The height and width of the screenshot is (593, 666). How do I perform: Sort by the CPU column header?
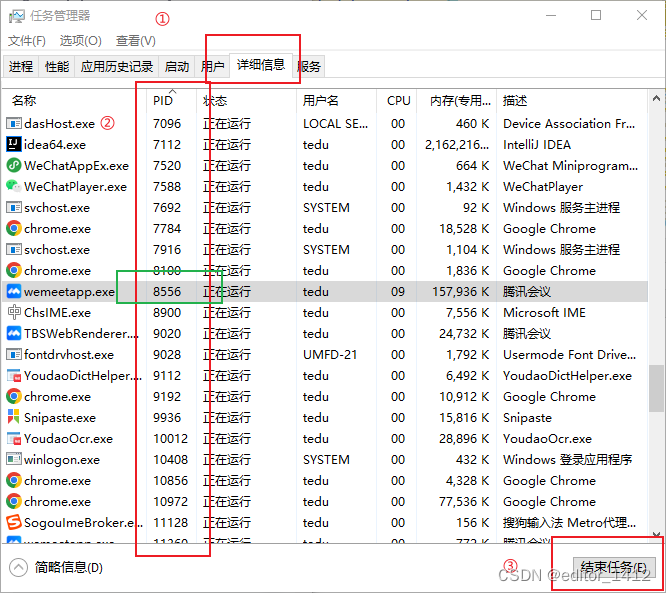coord(398,101)
